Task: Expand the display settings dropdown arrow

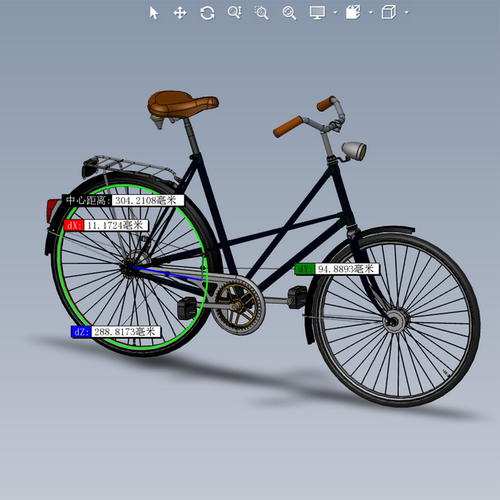Action: 335,13
